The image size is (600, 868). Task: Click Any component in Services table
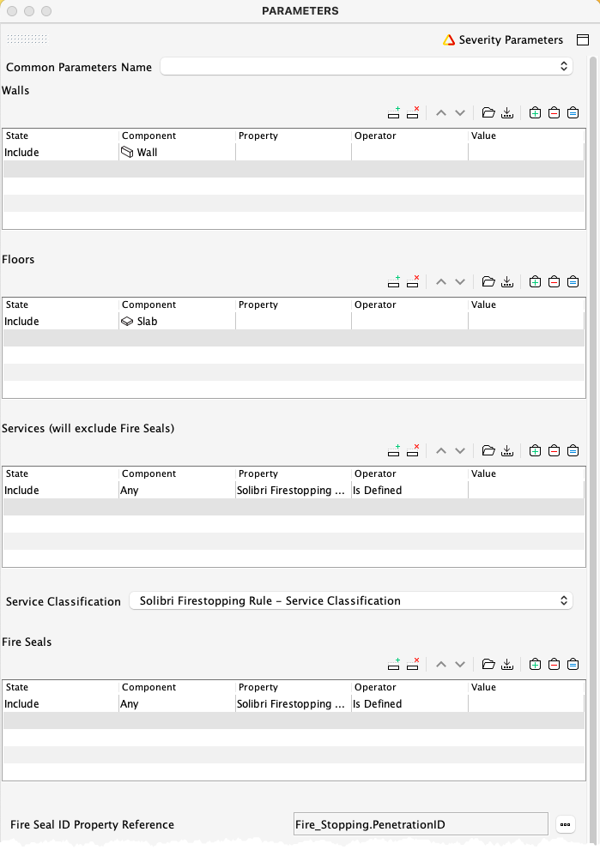pos(177,491)
